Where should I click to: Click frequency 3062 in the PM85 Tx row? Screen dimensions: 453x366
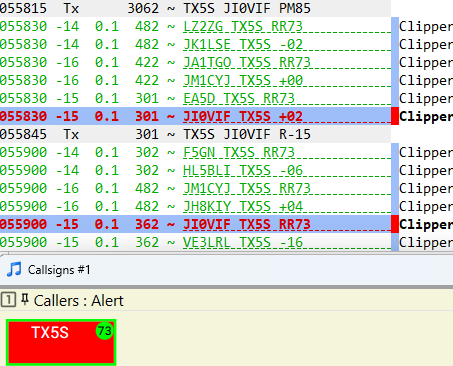click(x=143, y=8)
